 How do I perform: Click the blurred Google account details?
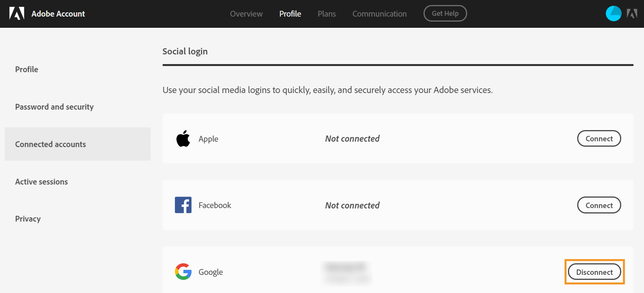tap(346, 273)
